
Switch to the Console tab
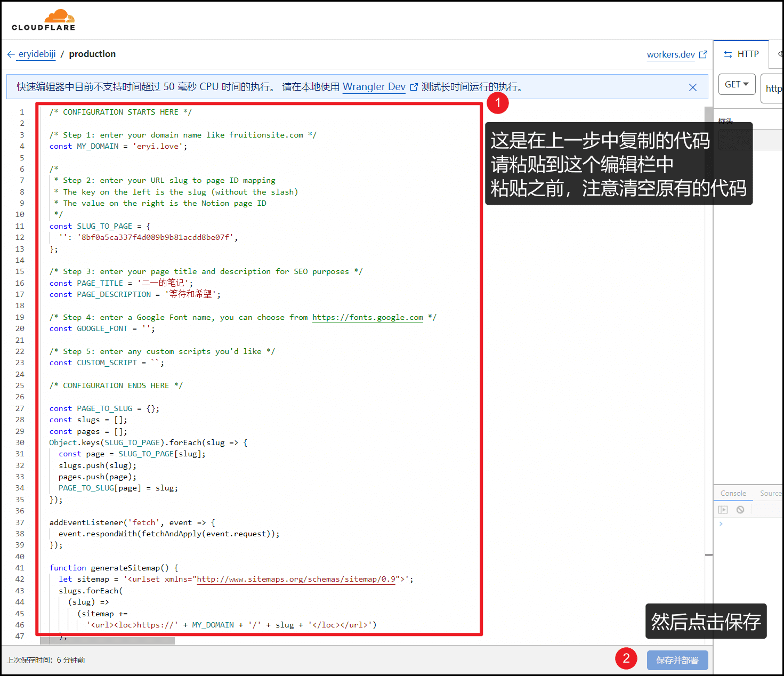(x=733, y=493)
